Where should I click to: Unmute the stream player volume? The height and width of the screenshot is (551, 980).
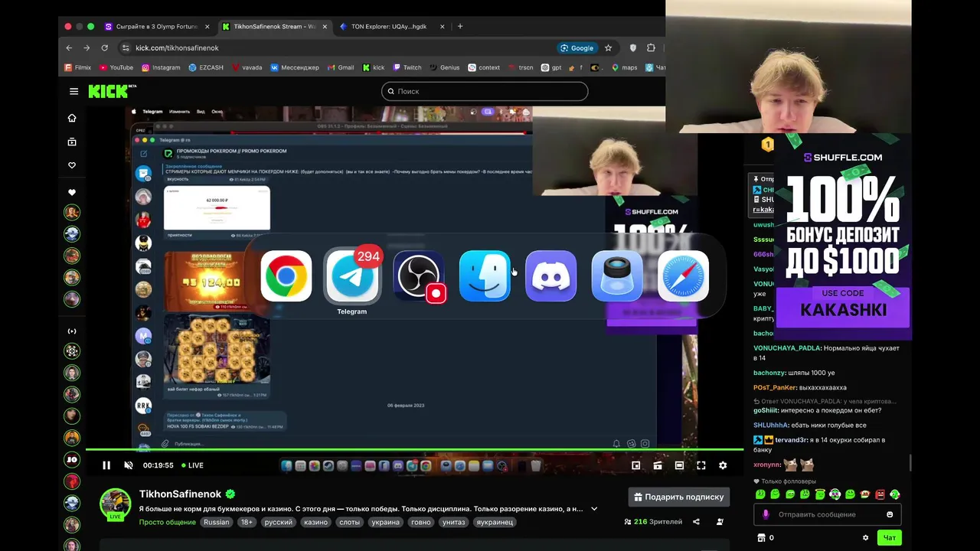pyautogui.click(x=129, y=465)
